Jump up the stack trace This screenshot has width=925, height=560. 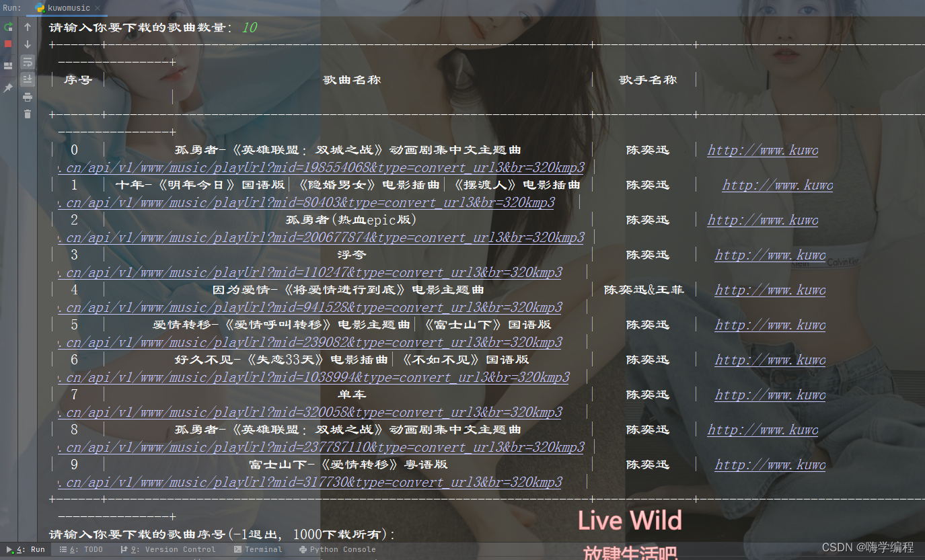coord(28,27)
